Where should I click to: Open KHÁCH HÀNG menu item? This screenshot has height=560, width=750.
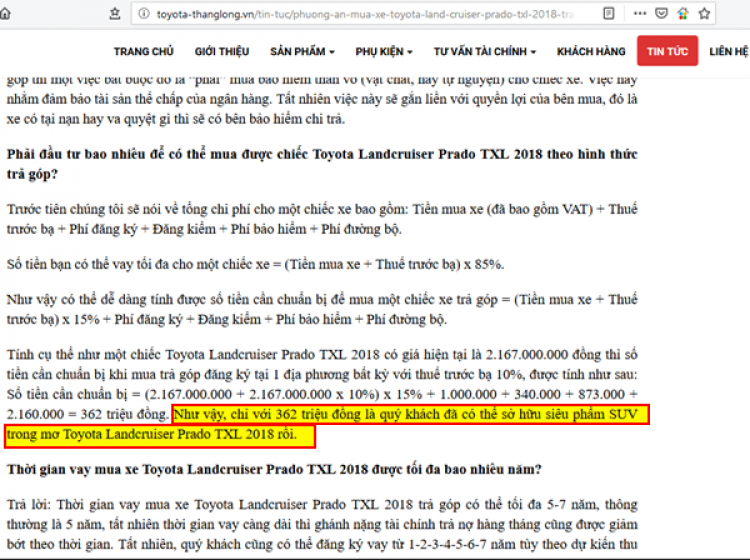591,51
